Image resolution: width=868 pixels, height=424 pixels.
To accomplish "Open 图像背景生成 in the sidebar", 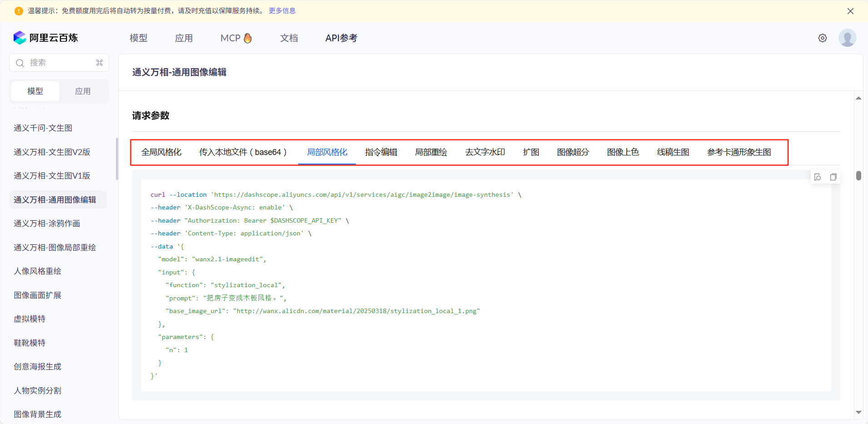I will click(x=37, y=414).
